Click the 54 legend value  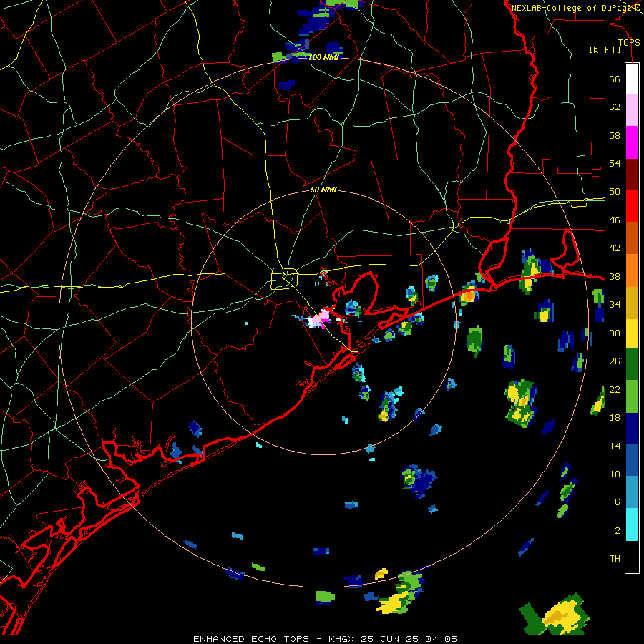(x=615, y=163)
